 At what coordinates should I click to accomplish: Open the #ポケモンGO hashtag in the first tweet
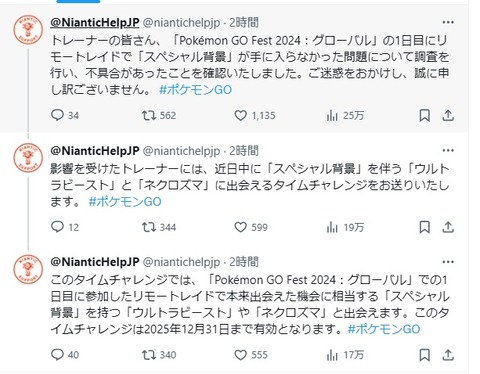pyautogui.click(x=195, y=90)
